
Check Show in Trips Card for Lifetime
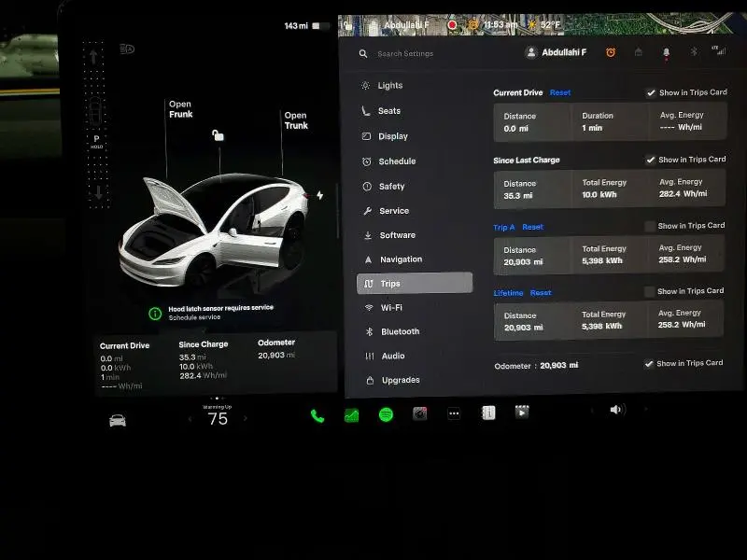coord(649,292)
